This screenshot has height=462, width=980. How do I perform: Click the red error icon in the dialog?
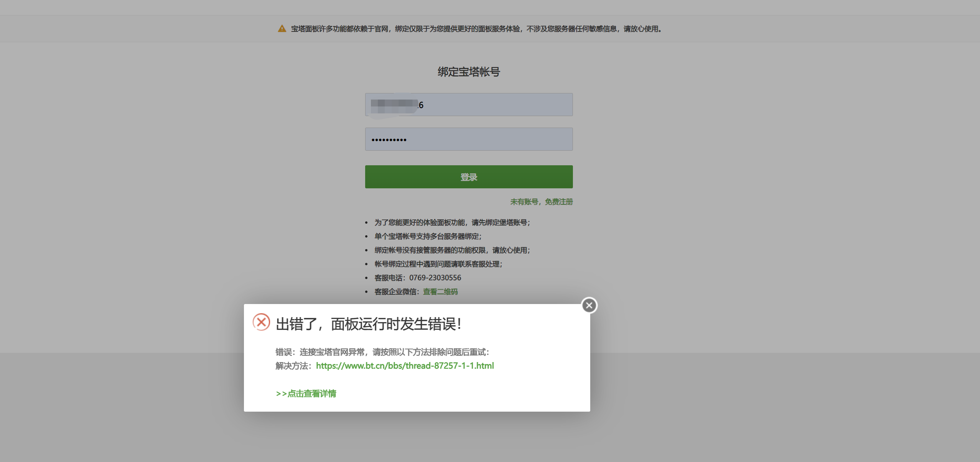click(261, 322)
